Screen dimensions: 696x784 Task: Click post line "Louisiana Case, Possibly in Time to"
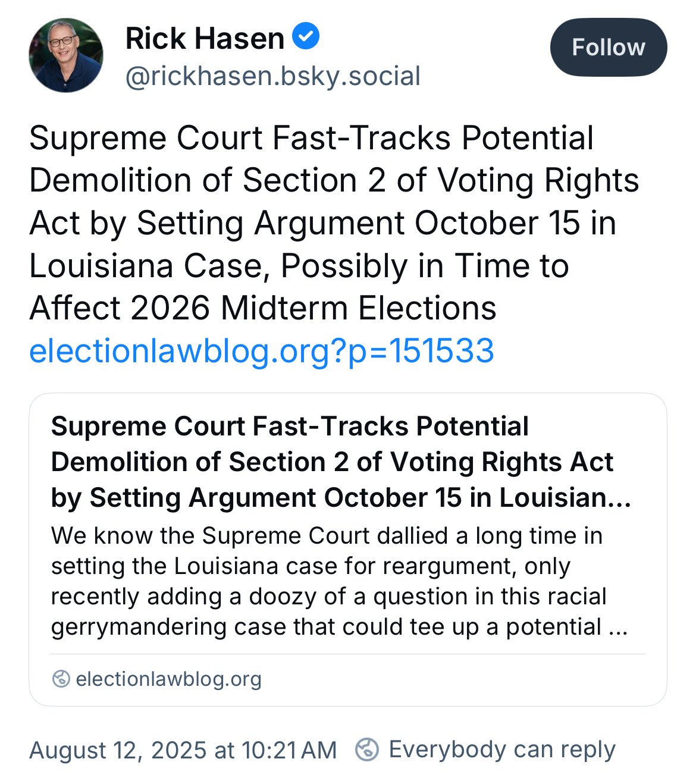299,265
